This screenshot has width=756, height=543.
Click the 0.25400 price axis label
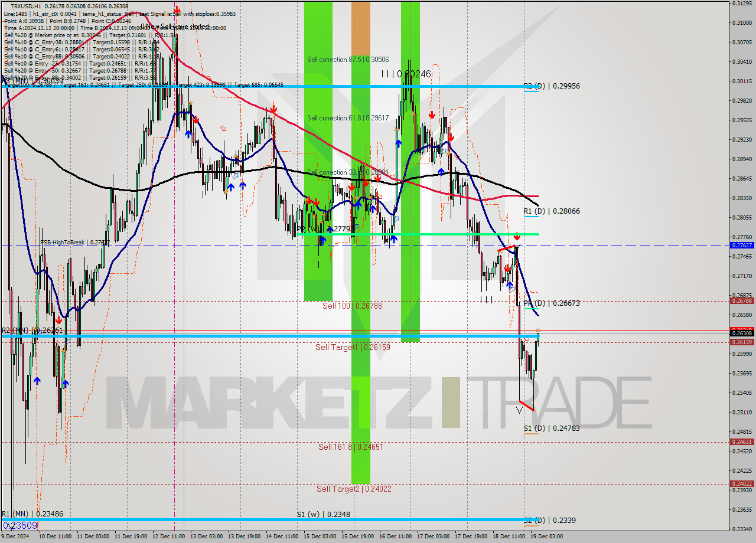tap(742, 392)
